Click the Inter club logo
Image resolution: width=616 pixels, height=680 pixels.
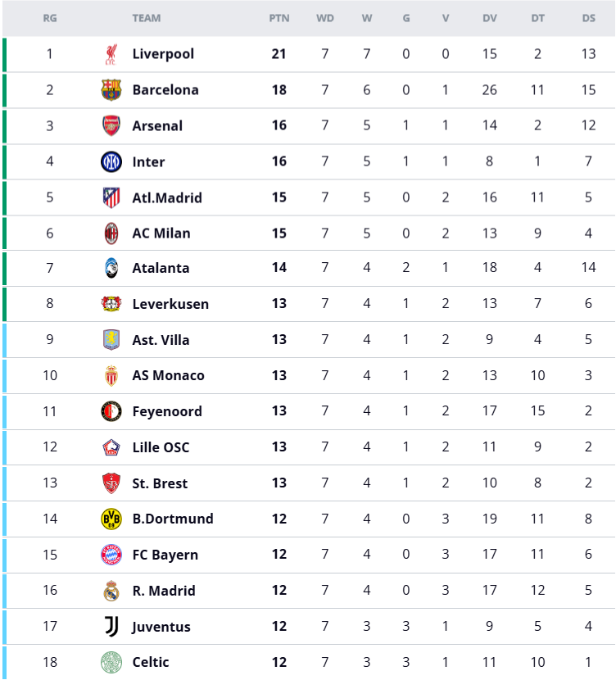pyautogui.click(x=111, y=162)
